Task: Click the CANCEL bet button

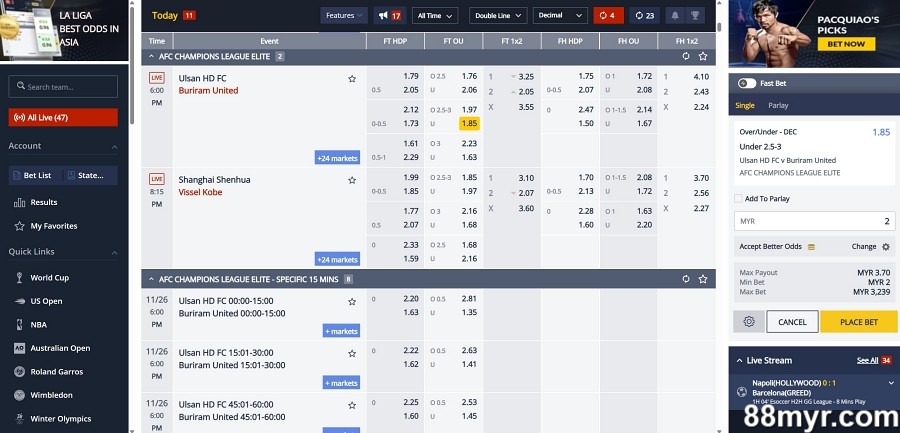Action: click(x=792, y=322)
